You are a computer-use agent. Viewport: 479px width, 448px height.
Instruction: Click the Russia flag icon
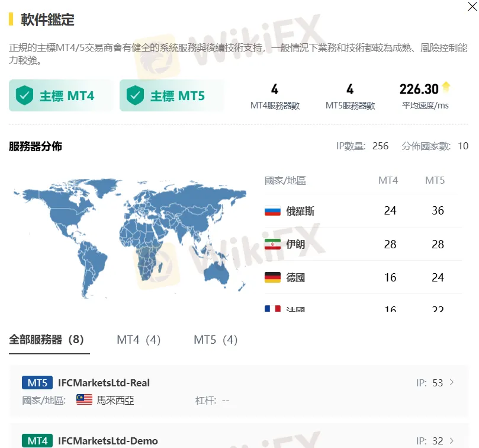tap(272, 211)
